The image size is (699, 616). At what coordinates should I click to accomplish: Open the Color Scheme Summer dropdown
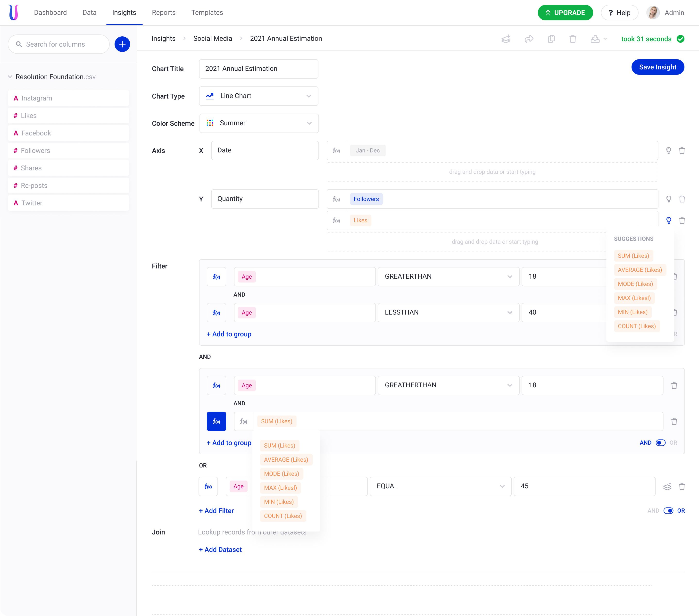click(259, 123)
